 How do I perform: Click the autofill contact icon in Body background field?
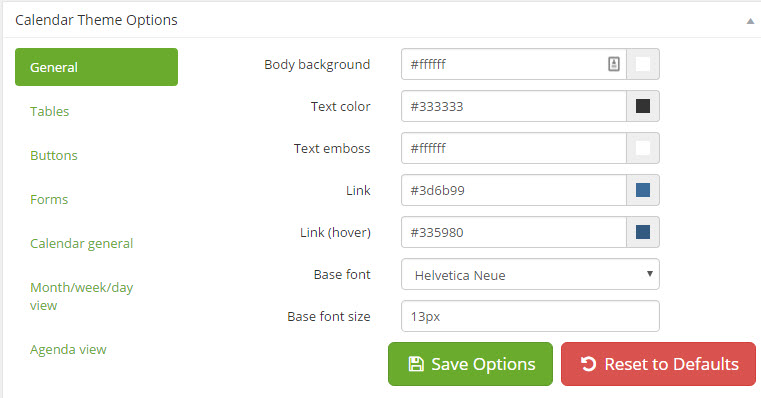(x=613, y=64)
